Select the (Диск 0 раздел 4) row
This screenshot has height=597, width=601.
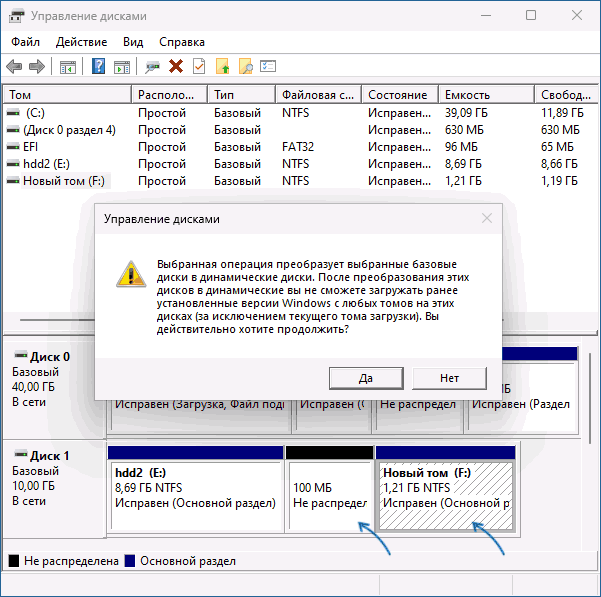pyautogui.click(x=300, y=130)
